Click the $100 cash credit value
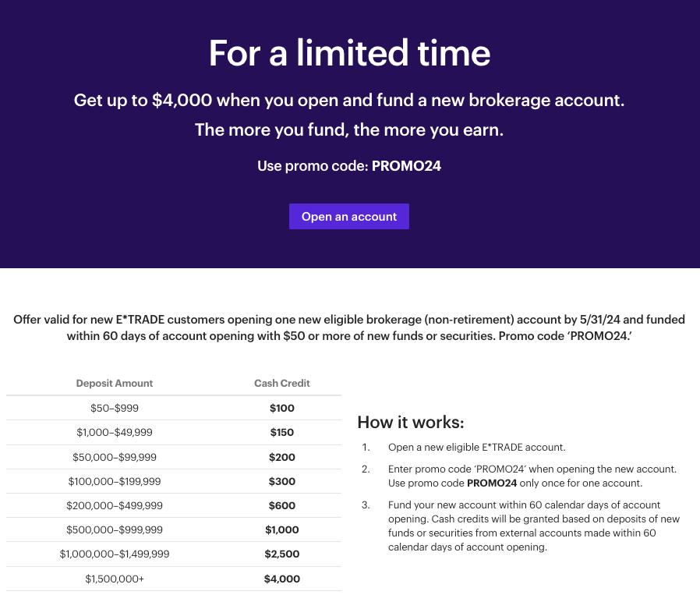The height and width of the screenshot is (609, 700). (281, 408)
